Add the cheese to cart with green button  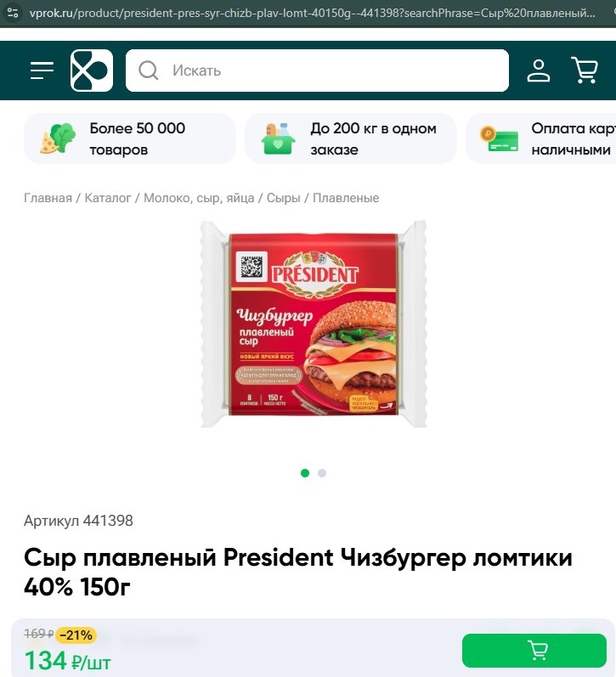pos(534,650)
